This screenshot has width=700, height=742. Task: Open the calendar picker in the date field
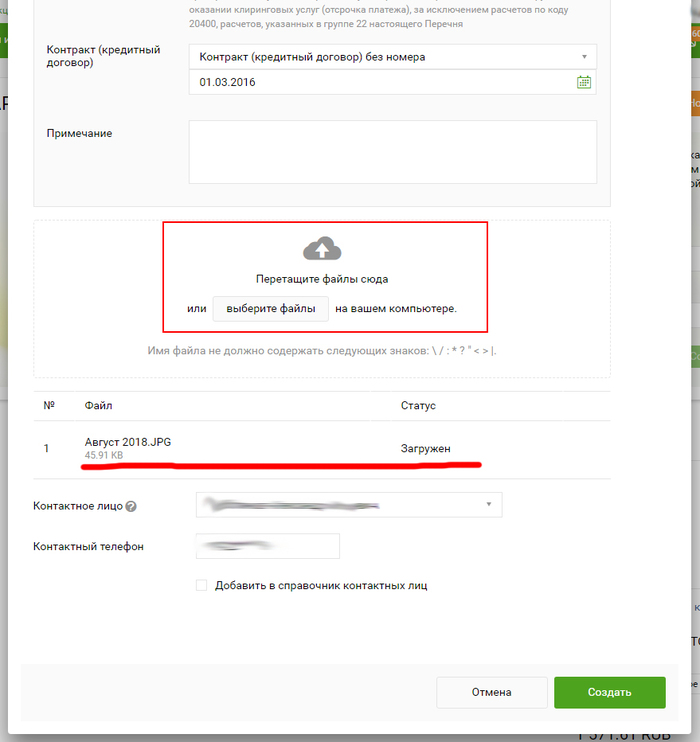coord(584,82)
